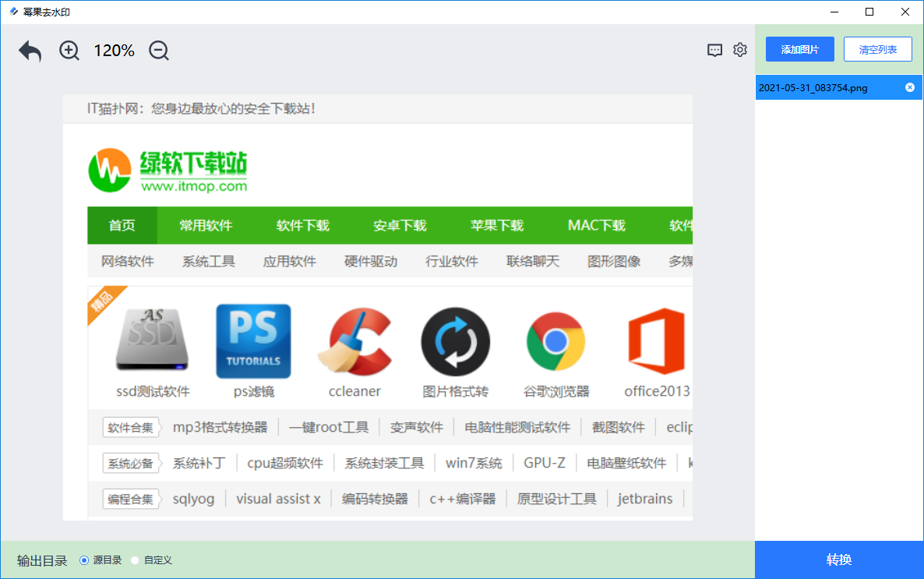Click the 120% zoom level display
924x579 pixels.
tap(114, 51)
